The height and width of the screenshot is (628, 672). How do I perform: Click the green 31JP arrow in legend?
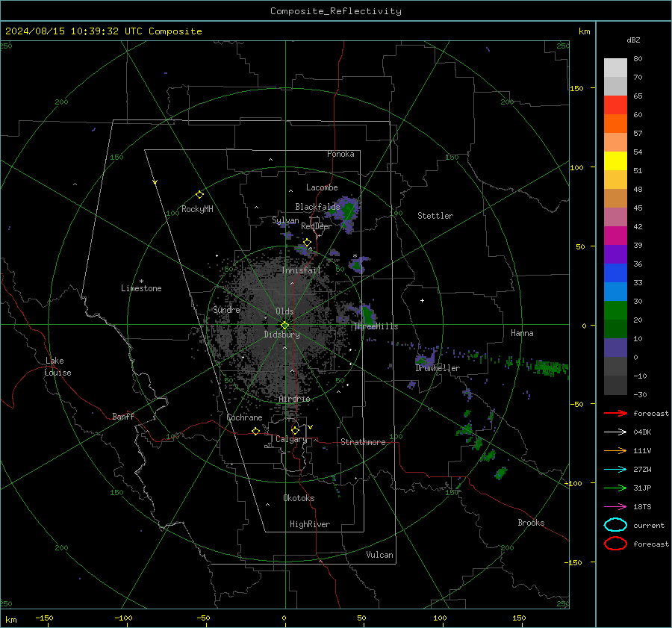pyautogui.click(x=615, y=488)
